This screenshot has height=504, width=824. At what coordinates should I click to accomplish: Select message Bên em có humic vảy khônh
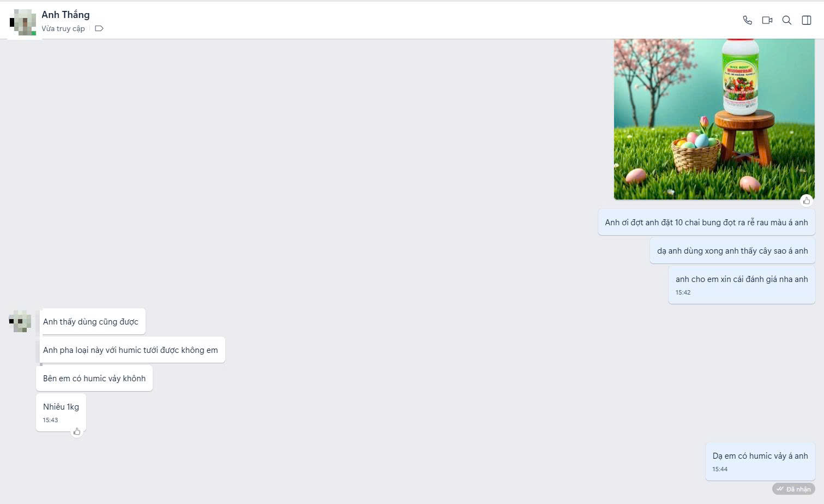tap(94, 378)
